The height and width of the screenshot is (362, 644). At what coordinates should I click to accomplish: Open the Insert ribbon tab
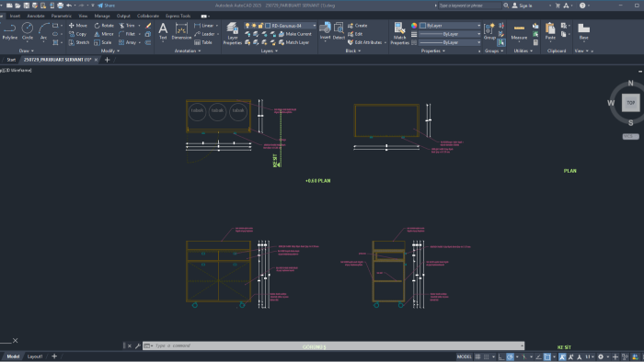click(x=15, y=16)
